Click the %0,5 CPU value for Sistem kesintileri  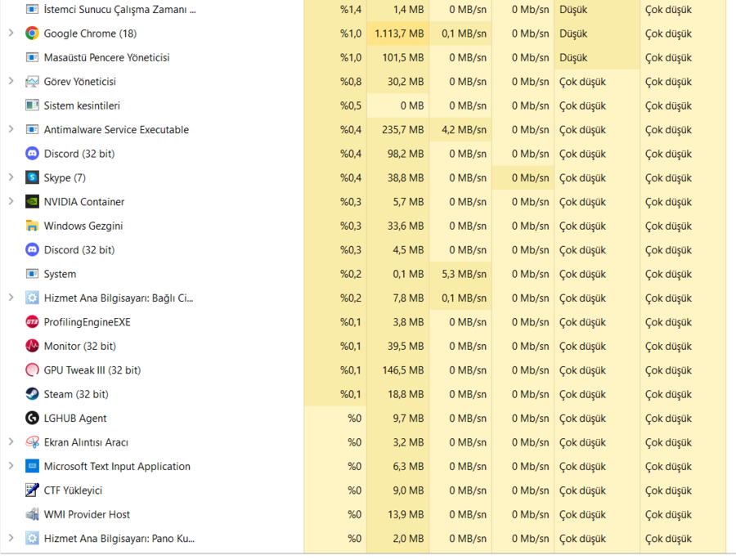click(351, 105)
